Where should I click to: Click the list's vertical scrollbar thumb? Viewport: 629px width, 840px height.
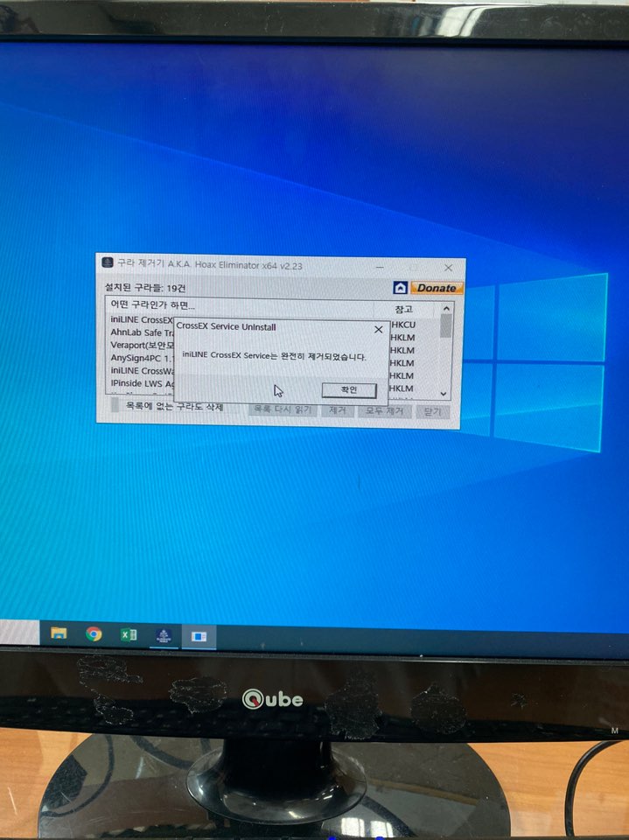(x=445, y=326)
